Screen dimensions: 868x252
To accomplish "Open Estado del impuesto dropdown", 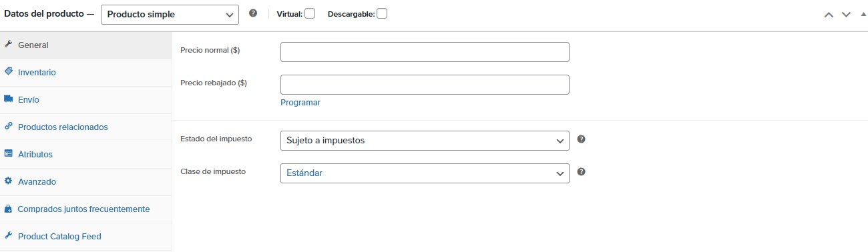I will point(425,141).
